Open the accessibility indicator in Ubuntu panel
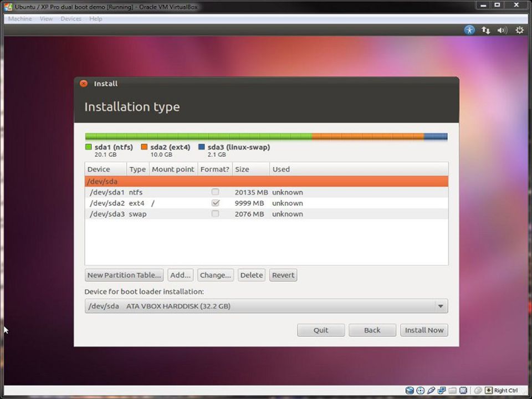Screen dimensions: 532x399 (469, 30)
